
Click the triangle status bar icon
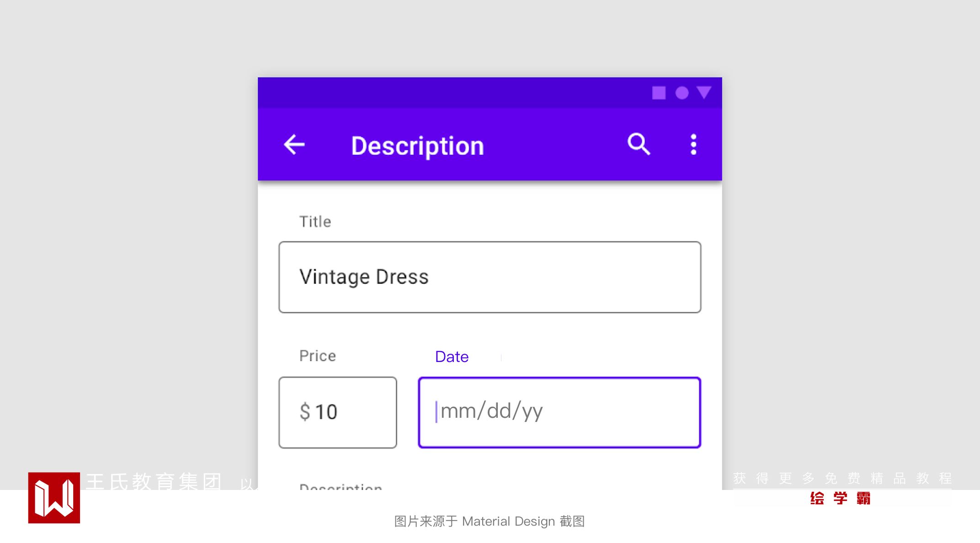pyautogui.click(x=704, y=93)
